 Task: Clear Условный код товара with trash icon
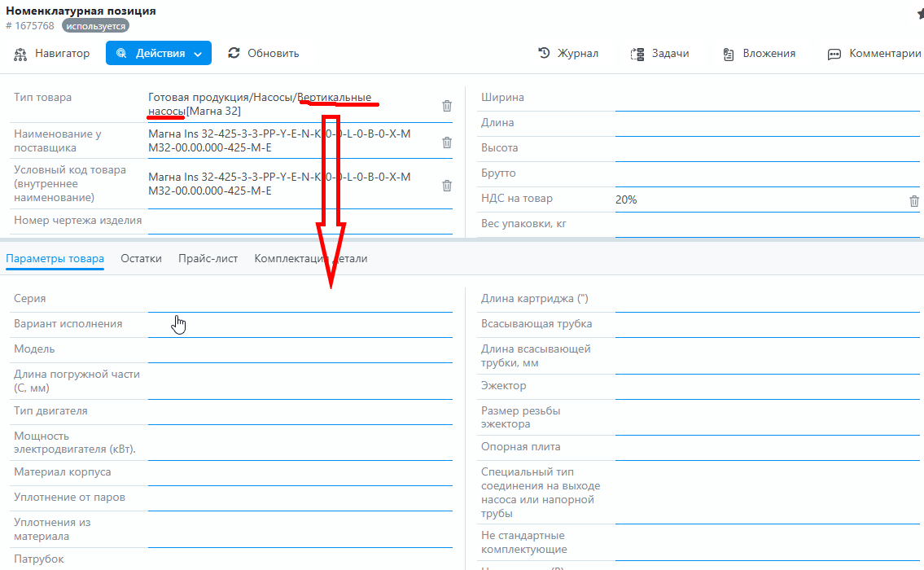pos(447,186)
